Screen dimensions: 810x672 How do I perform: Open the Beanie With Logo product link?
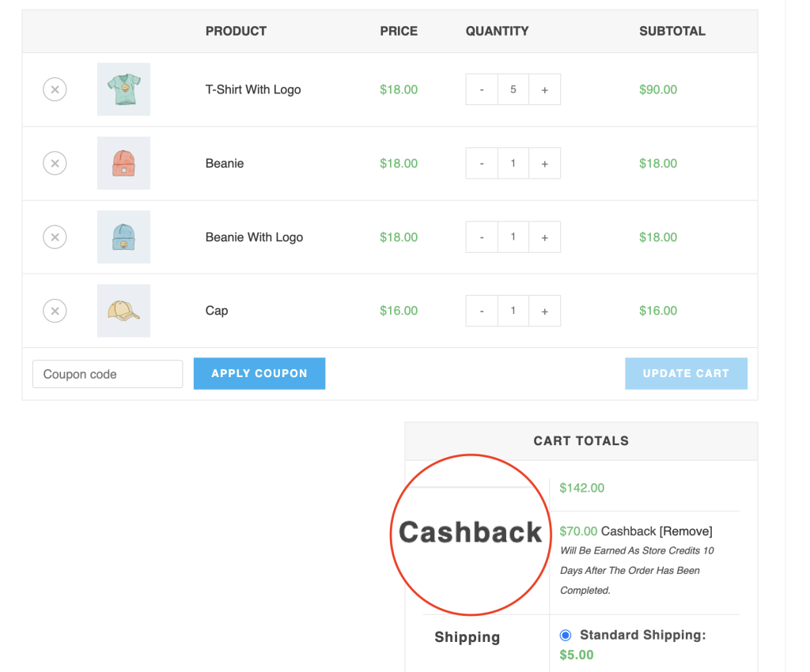point(254,237)
